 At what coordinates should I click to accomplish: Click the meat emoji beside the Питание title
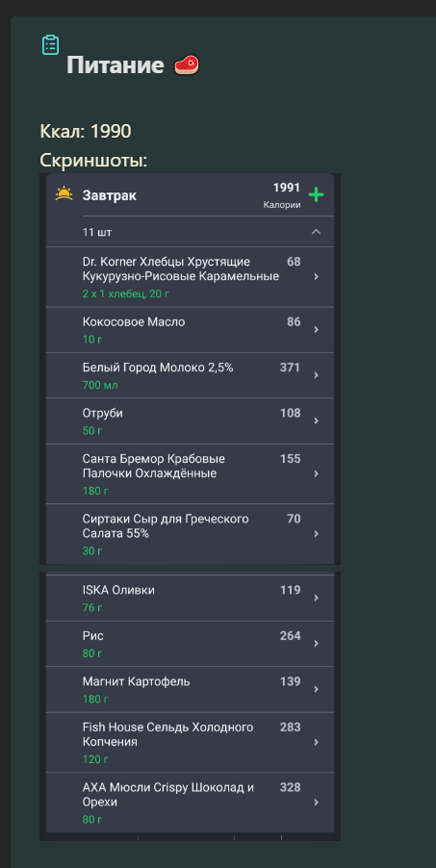[x=187, y=65]
